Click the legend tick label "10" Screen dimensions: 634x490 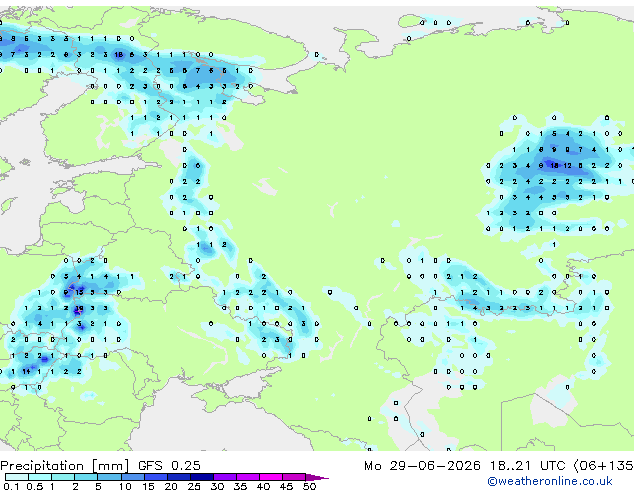pyautogui.click(x=125, y=486)
